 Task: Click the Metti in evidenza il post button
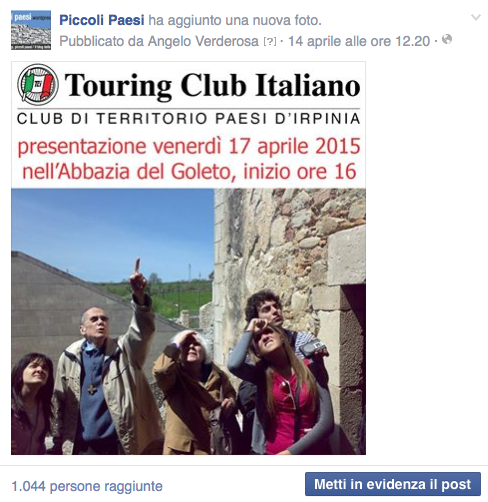point(393,484)
